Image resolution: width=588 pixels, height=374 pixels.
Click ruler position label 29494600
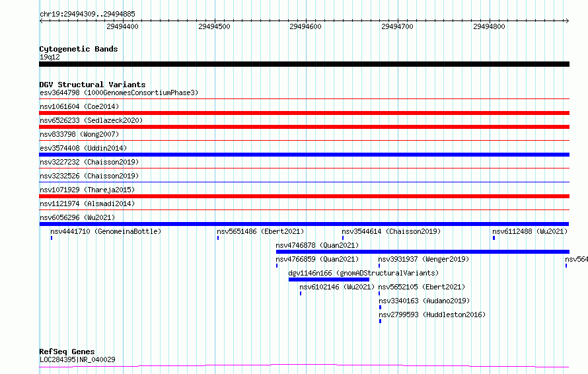coord(305,26)
